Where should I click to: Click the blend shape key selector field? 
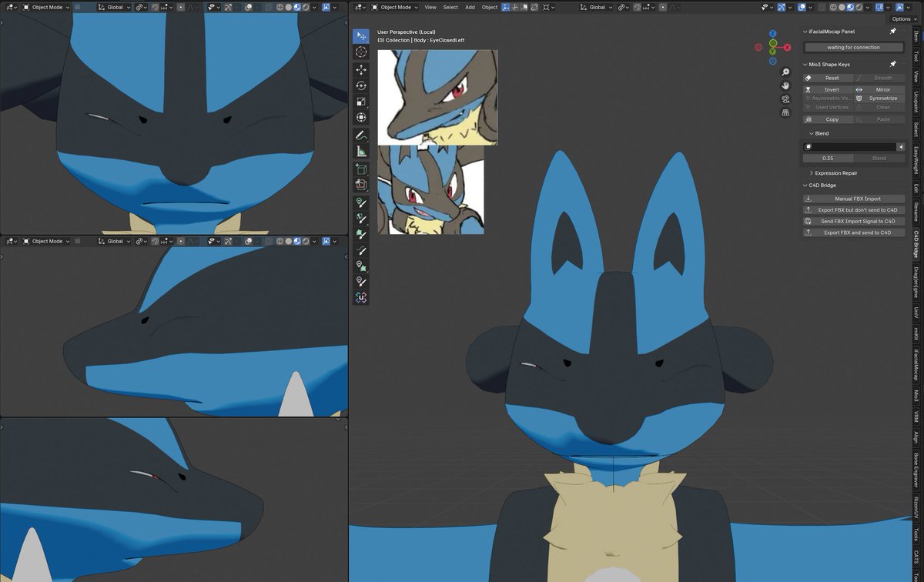coord(849,146)
